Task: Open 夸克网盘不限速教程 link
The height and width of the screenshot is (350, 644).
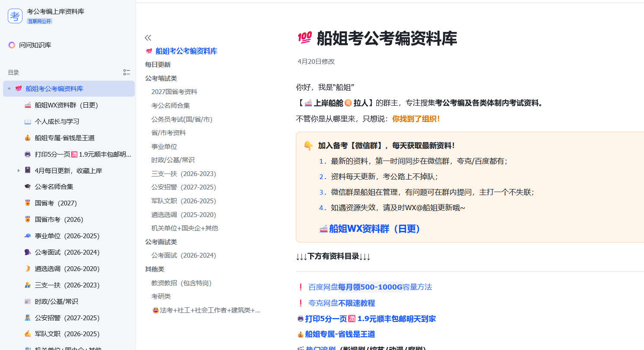Action: [x=342, y=303]
